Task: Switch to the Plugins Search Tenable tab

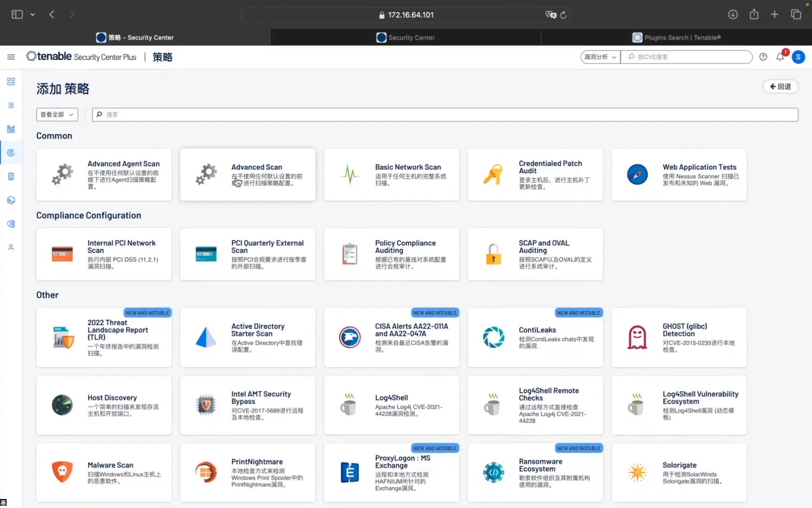Action: (676, 37)
